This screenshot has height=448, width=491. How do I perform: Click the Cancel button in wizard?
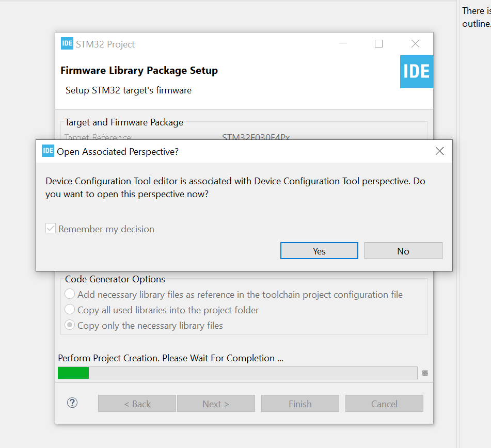coord(384,404)
